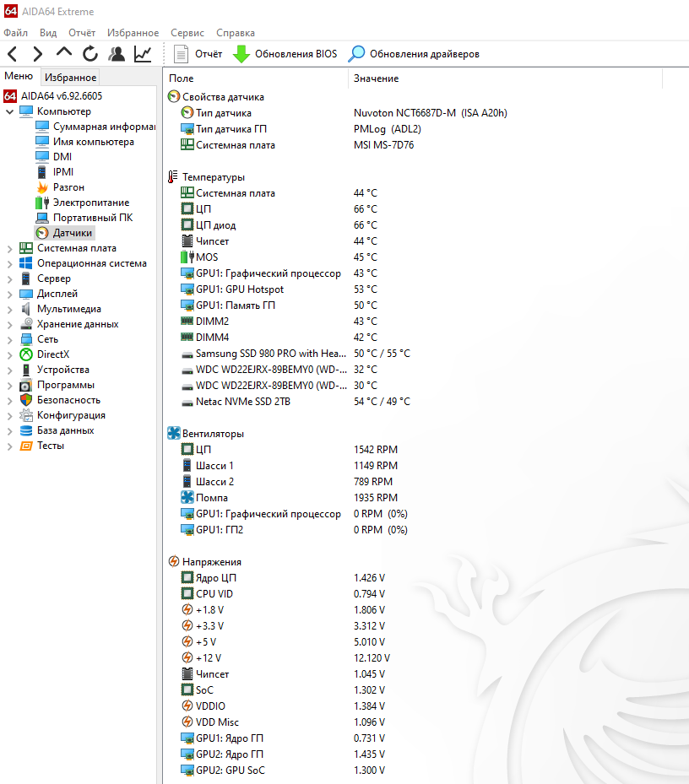This screenshot has width=689, height=784.
Task: Switch to the Избранное sidebar tab
Action: [x=70, y=78]
